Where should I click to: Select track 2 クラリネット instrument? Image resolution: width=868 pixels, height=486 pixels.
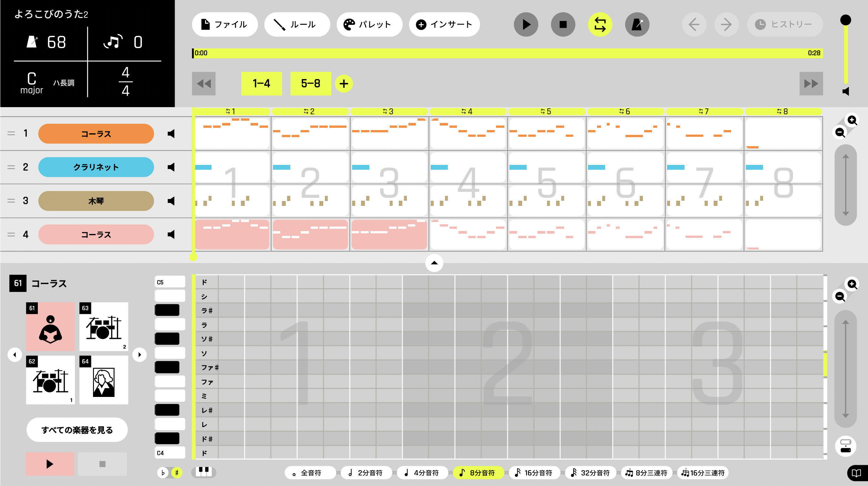tap(96, 167)
